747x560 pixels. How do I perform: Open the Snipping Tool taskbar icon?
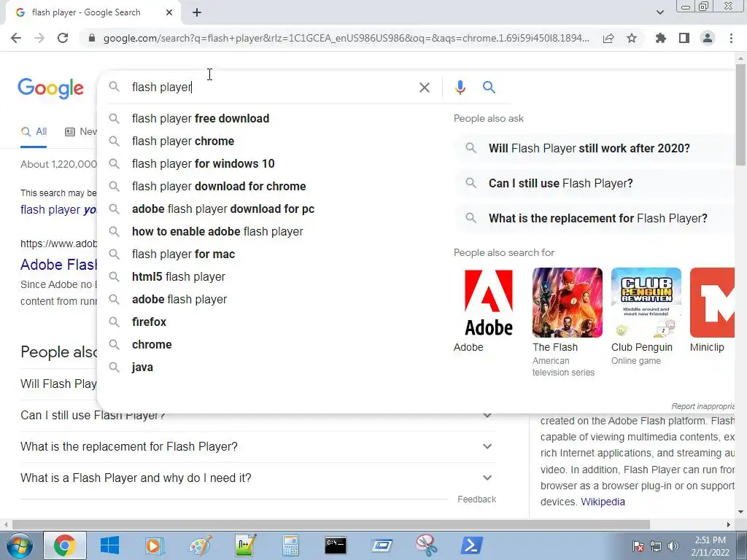(x=426, y=545)
